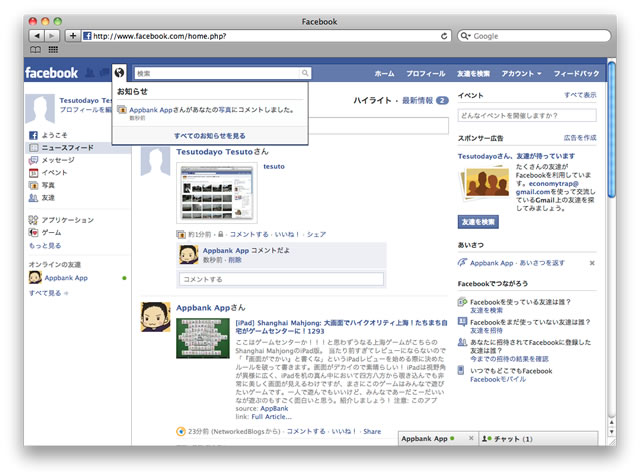Go forward with the Safari forward arrow
This screenshot has width=640, height=475.
52,36
